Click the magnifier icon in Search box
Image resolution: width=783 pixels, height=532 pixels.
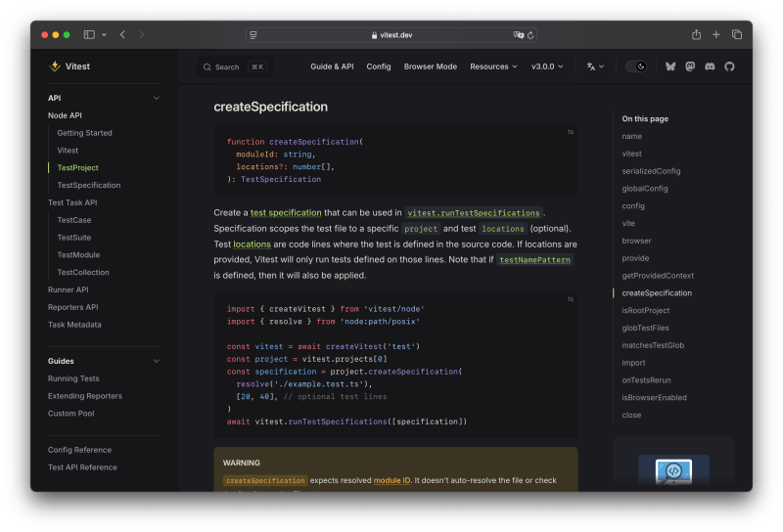click(x=207, y=66)
